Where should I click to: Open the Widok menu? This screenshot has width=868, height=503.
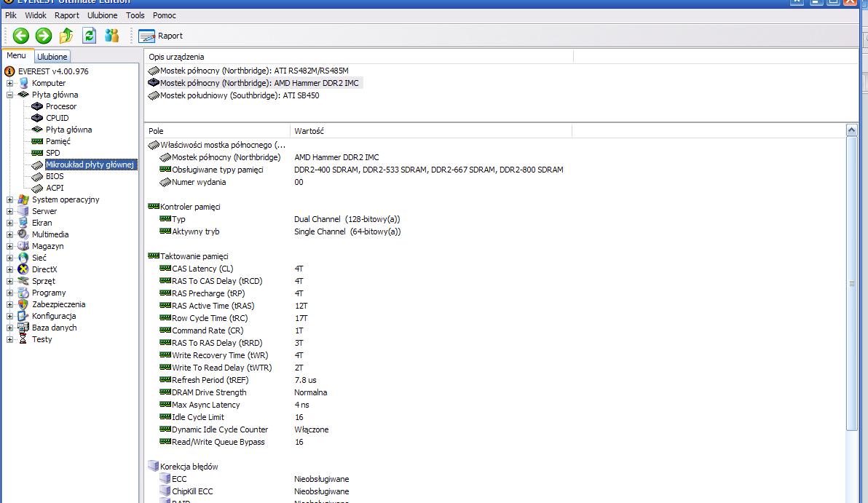click(36, 15)
